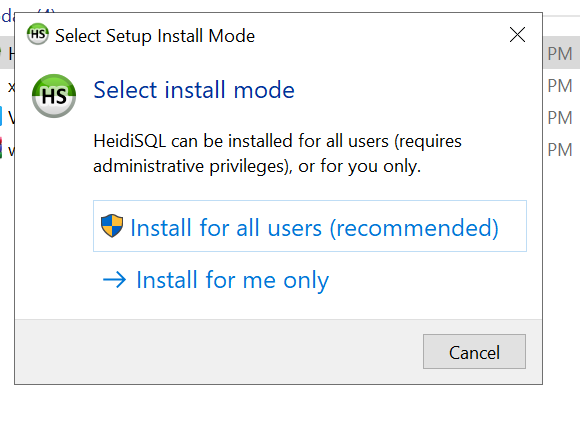Cancel the HeidiSQL setup
Viewport: 580px width, 425px height.
474,351
